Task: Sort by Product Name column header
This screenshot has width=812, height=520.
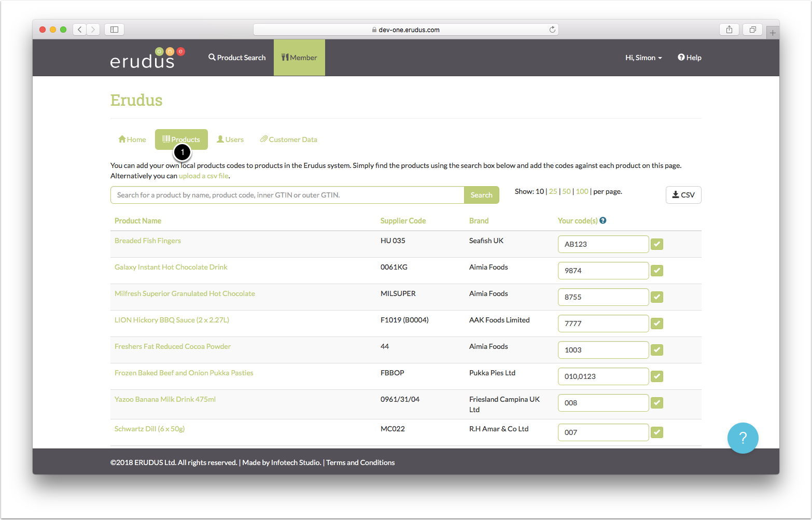Action: point(138,221)
